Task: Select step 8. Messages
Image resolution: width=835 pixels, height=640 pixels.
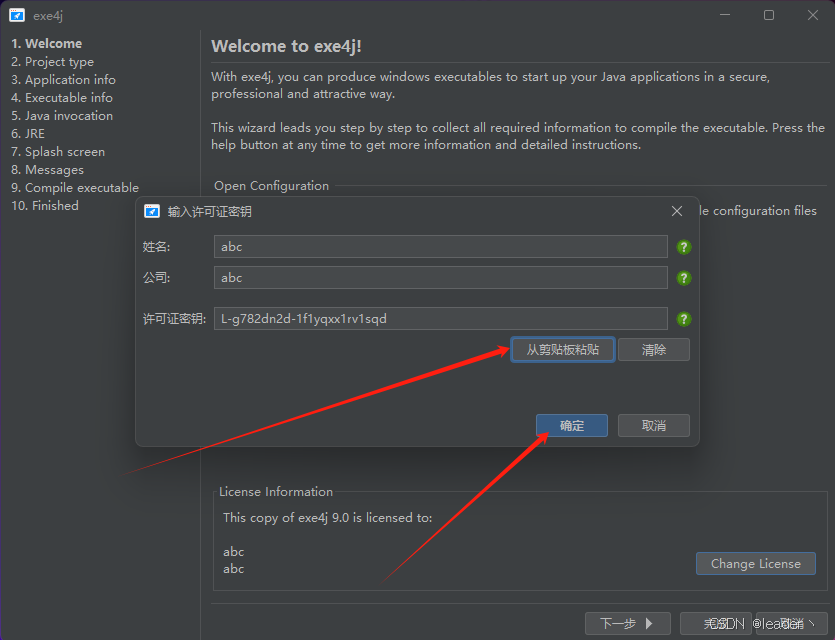Action: (x=47, y=170)
